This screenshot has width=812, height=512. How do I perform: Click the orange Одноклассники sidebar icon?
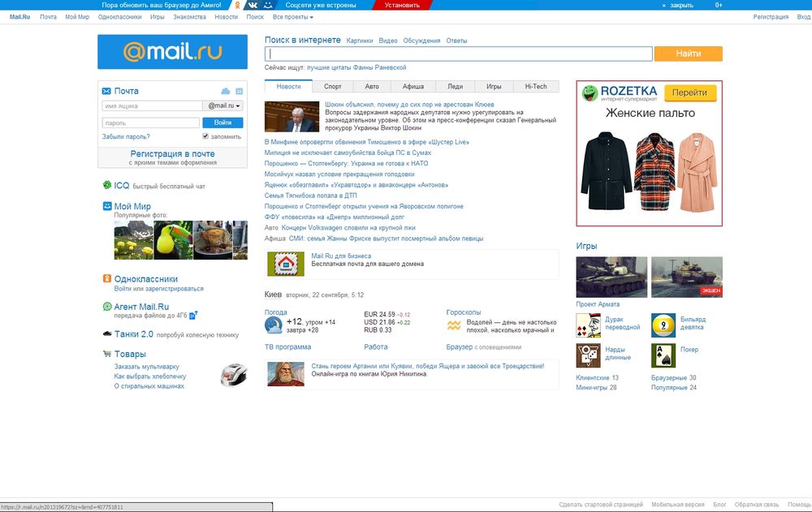pyautogui.click(x=107, y=278)
